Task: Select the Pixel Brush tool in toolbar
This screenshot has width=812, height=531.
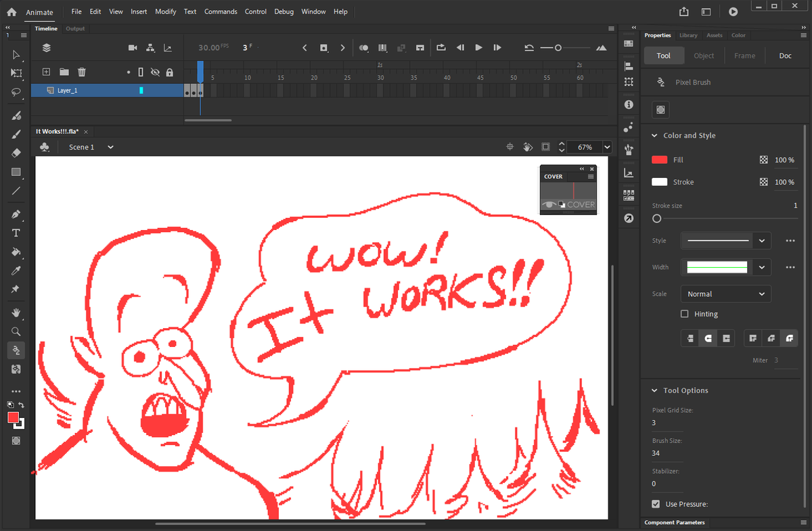Action: [16, 350]
